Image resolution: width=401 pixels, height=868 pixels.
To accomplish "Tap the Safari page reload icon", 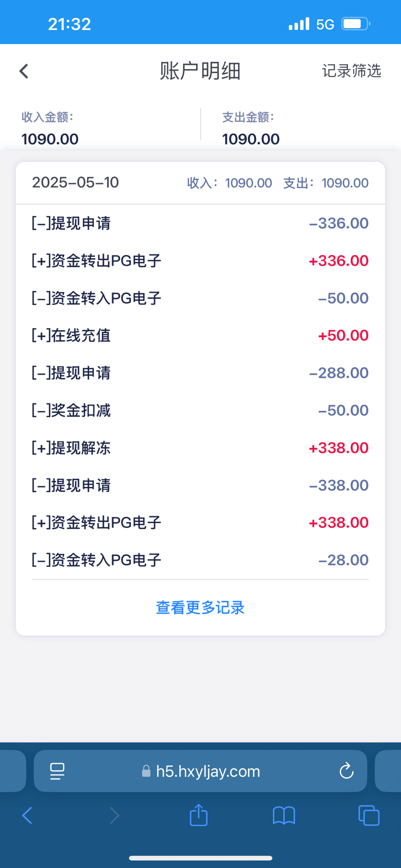I will [346, 771].
